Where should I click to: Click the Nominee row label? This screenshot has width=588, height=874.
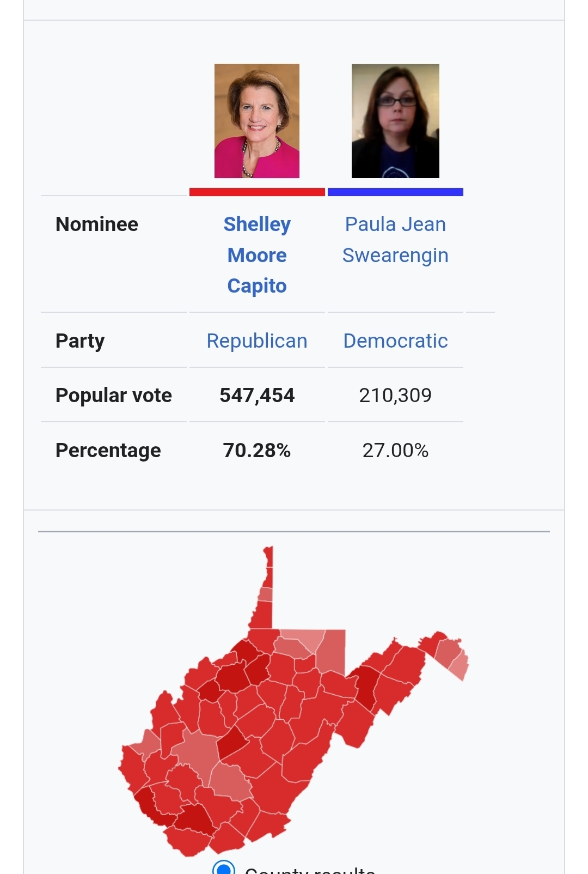pyautogui.click(x=97, y=224)
